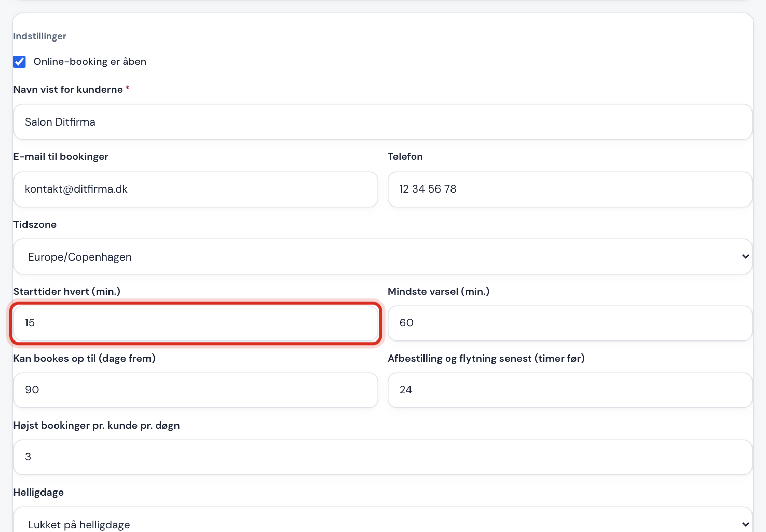Click the Telefon label text

[405, 157]
